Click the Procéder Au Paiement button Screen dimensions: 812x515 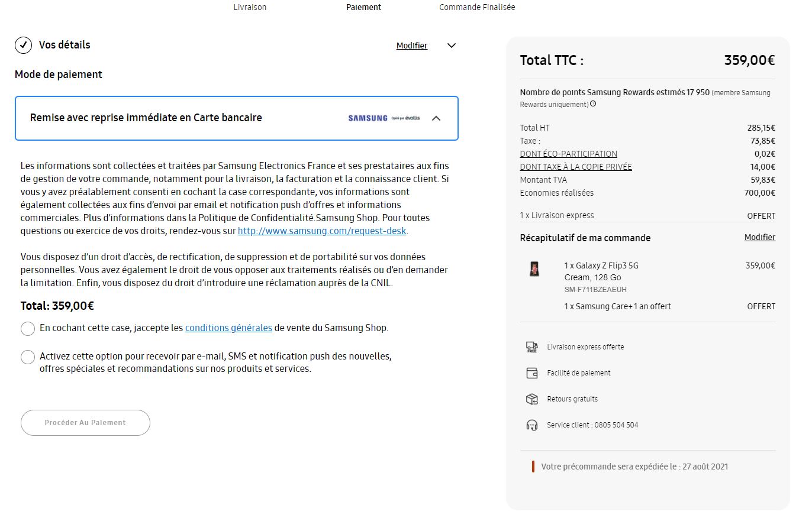(85, 423)
